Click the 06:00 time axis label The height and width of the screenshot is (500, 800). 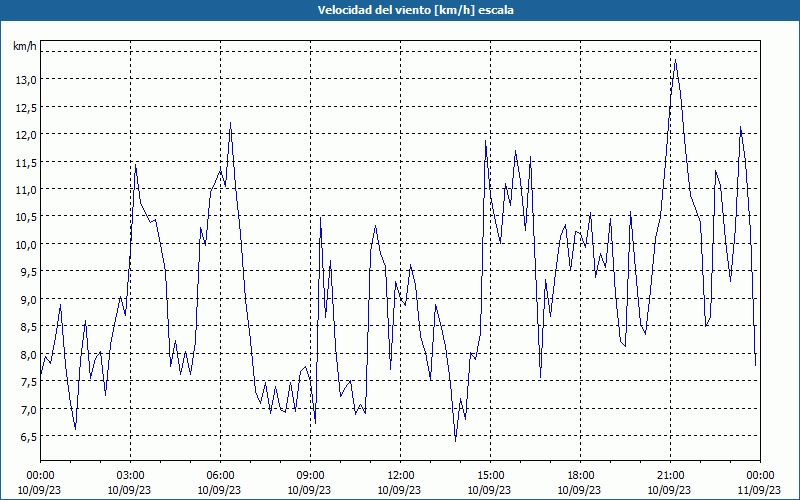(x=220, y=476)
